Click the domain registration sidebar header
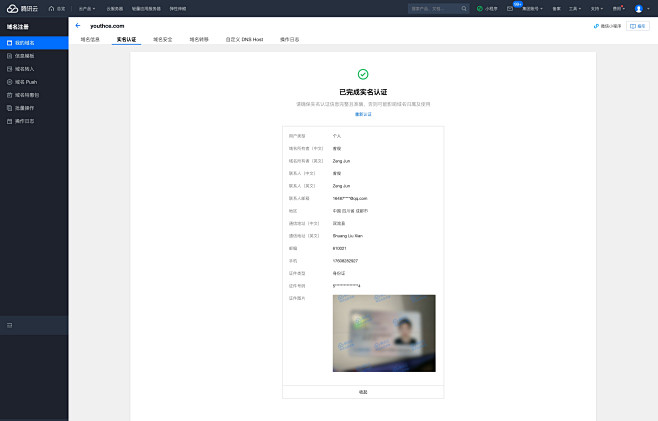 18,27
